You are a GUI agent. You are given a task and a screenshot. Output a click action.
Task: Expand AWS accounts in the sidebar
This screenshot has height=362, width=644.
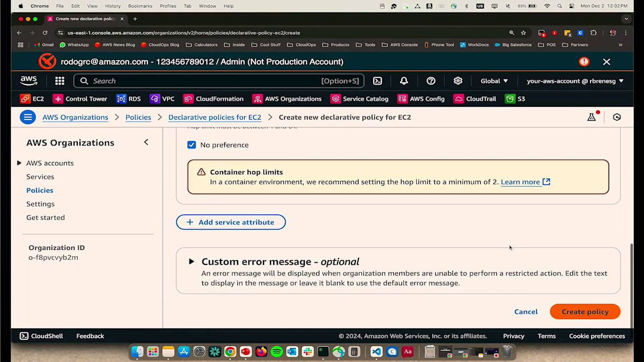click(19, 163)
